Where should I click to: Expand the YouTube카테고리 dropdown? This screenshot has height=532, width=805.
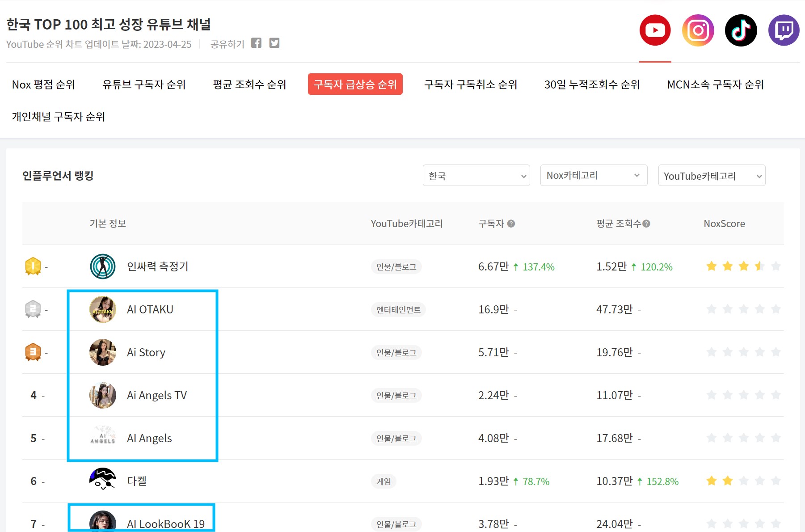(712, 176)
